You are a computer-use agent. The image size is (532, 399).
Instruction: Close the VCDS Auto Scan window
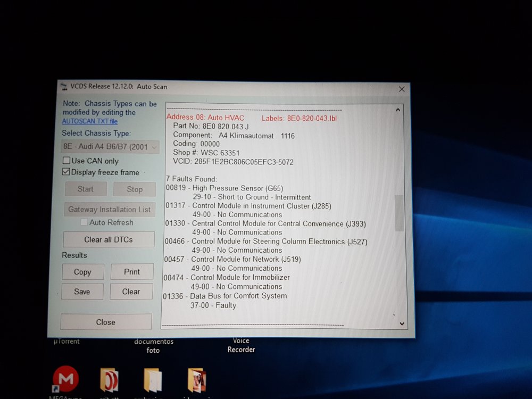[402, 89]
